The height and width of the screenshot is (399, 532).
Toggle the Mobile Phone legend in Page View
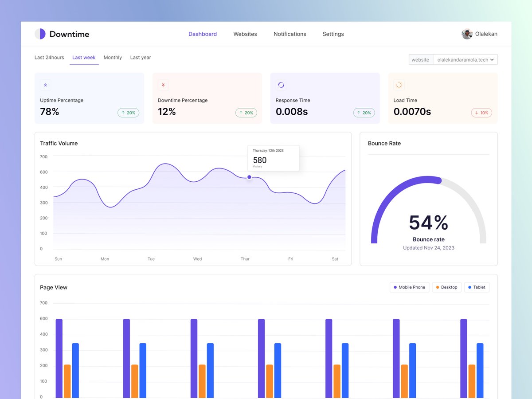click(409, 287)
